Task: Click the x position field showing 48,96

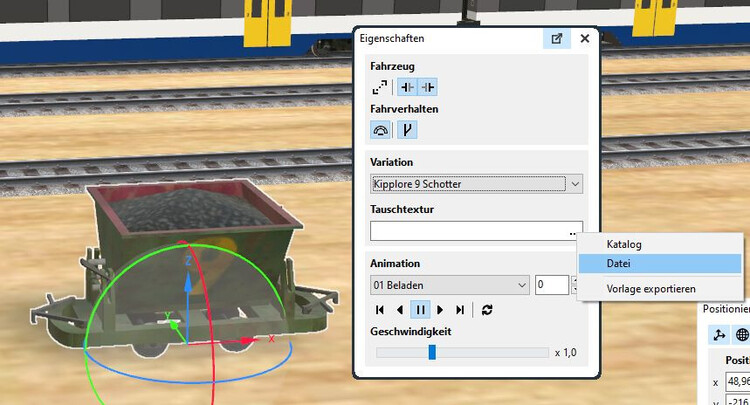Action: pos(738,381)
